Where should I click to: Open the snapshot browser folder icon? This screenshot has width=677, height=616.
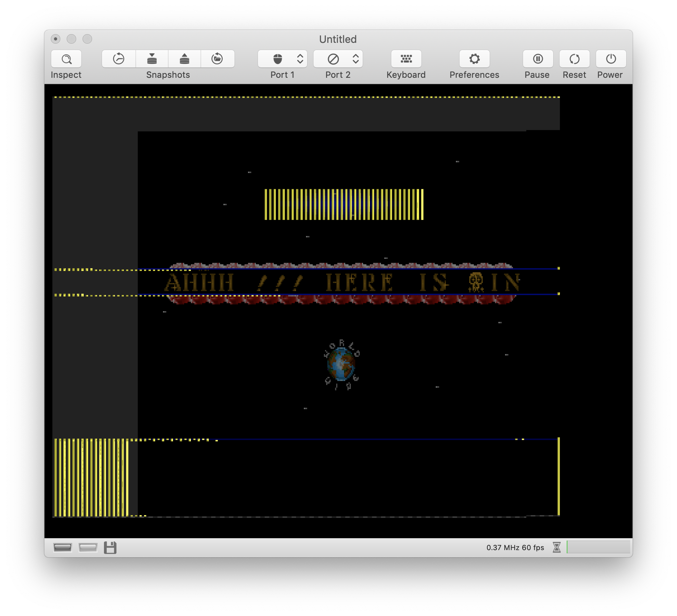(x=217, y=59)
